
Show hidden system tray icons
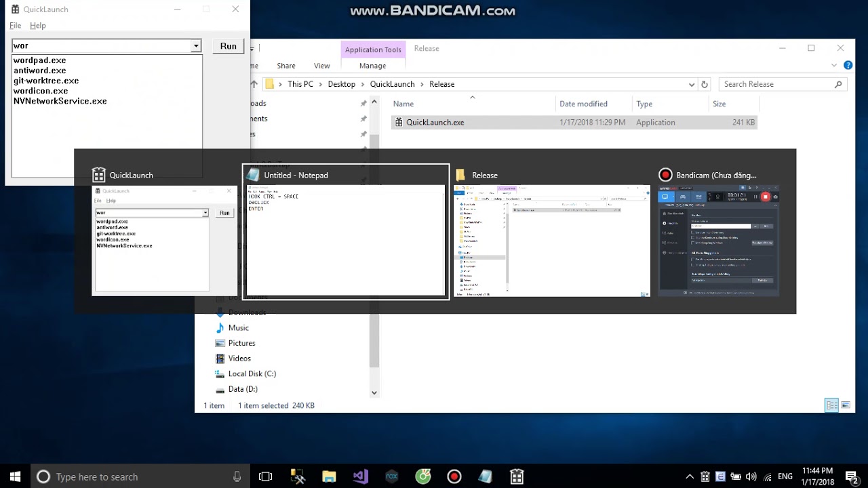[x=690, y=477]
